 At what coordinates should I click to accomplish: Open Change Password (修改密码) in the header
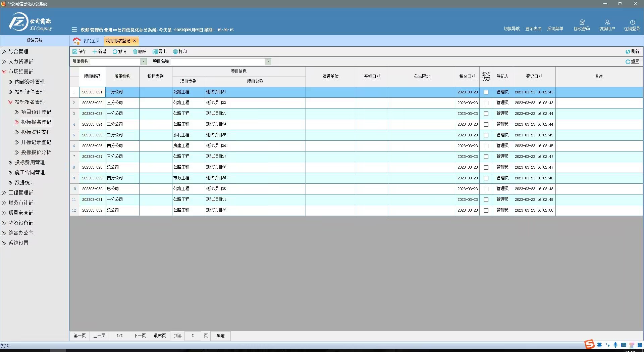[582, 23]
